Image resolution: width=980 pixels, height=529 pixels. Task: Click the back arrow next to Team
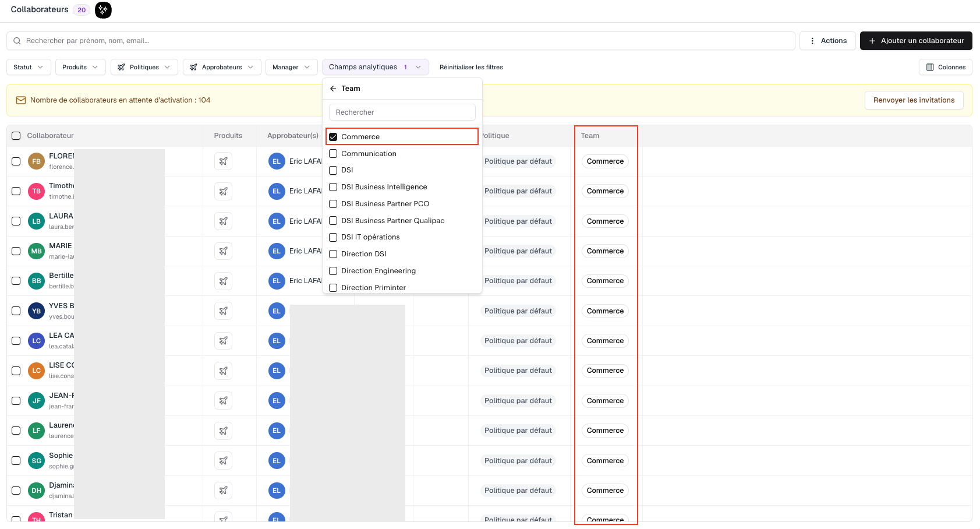click(x=333, y=89)
